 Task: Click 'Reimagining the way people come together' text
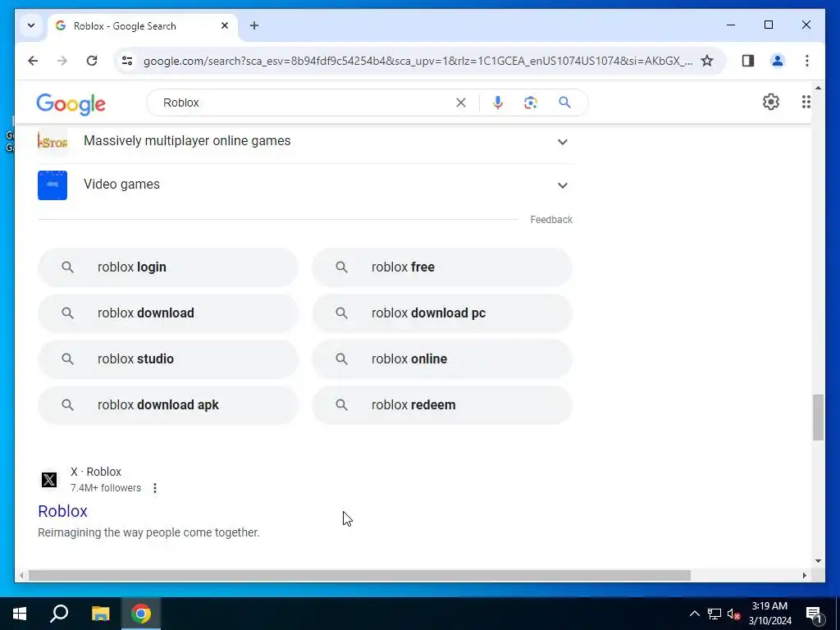coord(148,532)
